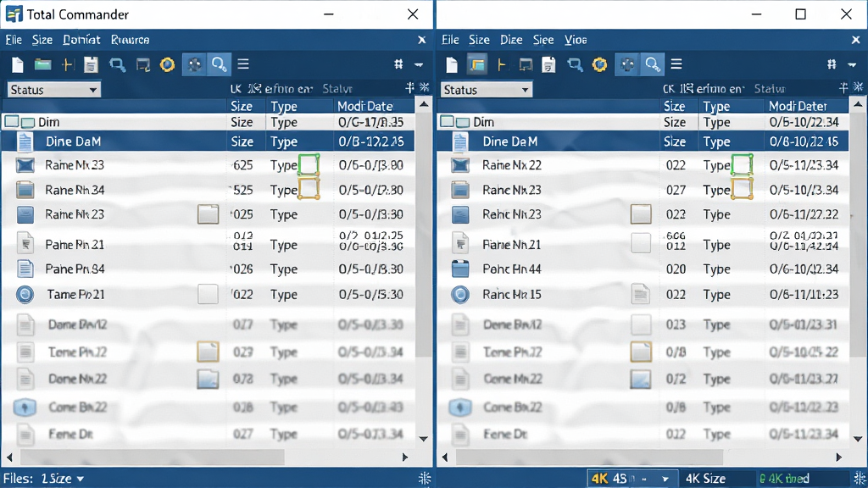The height and width of the screenshot is (488, 868).
Task: Click the grid hash icon in left toolbar
Action: coord(398,64)
